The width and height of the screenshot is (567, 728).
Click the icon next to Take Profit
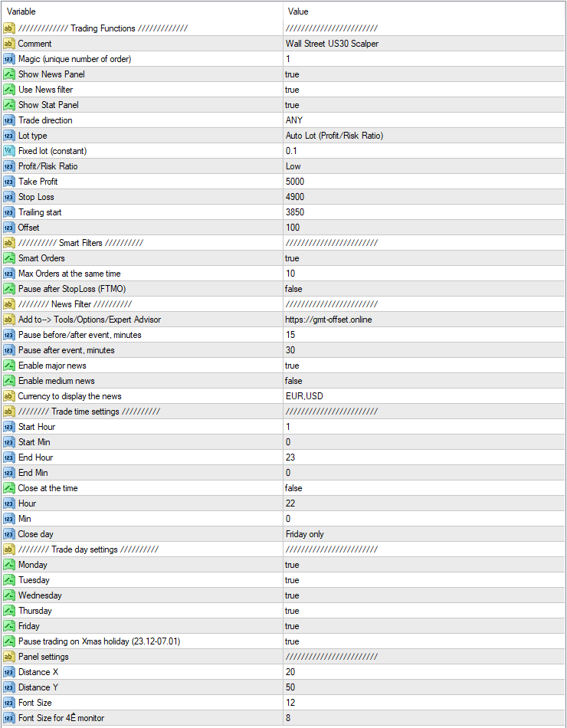click(x=9, y=182)
